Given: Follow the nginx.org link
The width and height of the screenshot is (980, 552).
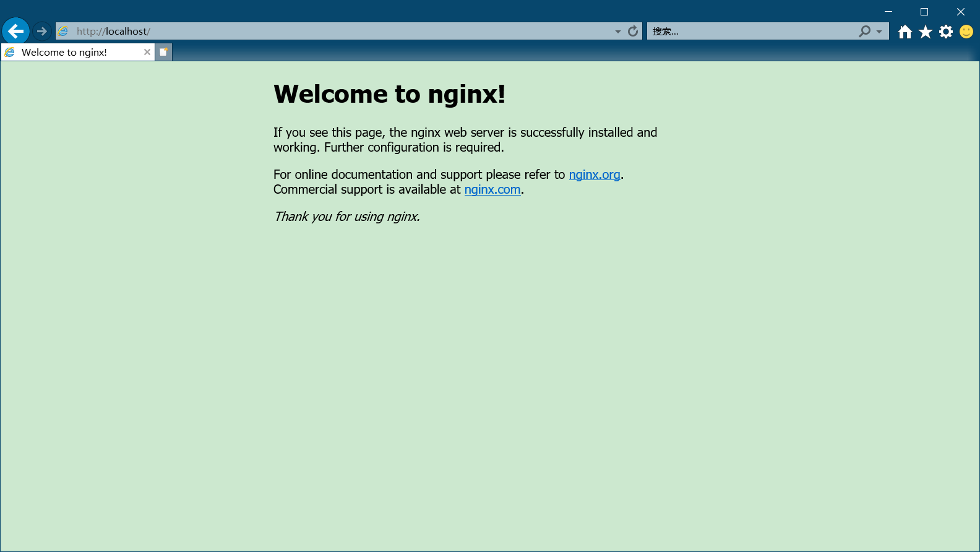Looking at the screenshot, I should 595,175.
